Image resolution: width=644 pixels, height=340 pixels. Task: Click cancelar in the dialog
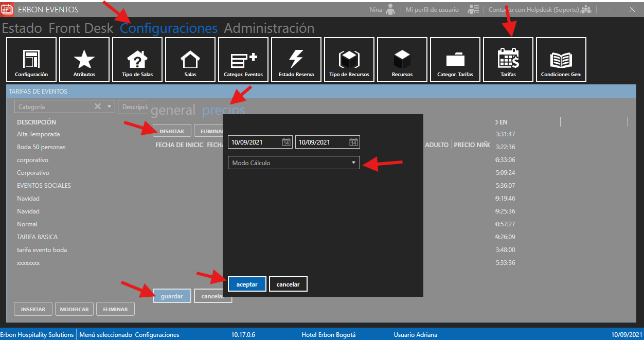[x=288, y=284]
